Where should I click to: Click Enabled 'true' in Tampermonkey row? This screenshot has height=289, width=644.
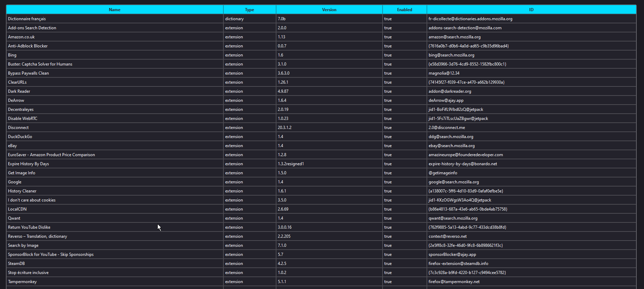405,282
